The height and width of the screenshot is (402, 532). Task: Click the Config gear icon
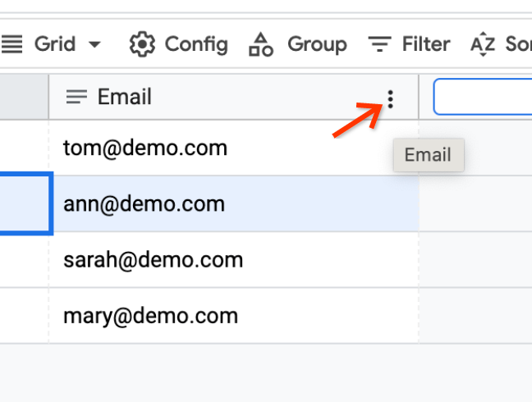coord(142,44)
